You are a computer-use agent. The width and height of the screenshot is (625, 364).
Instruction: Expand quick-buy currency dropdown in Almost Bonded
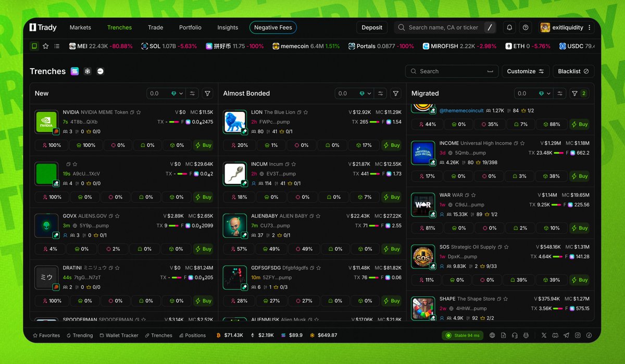pos(365,93)
